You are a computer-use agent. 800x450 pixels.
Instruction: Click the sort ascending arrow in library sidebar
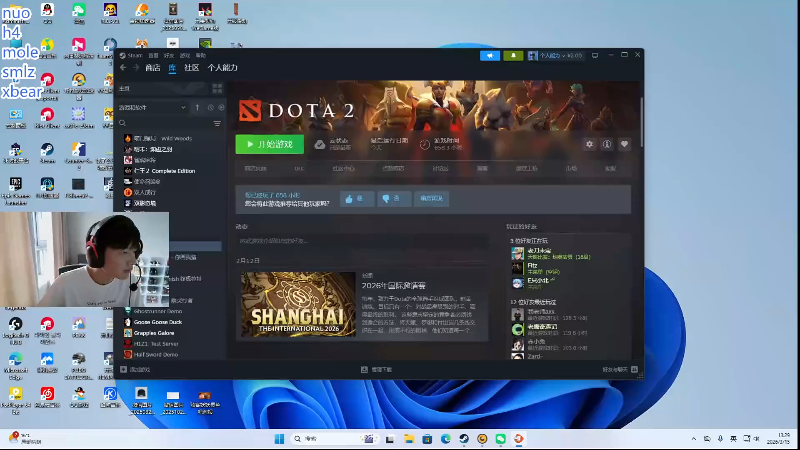tap(197, 108)
